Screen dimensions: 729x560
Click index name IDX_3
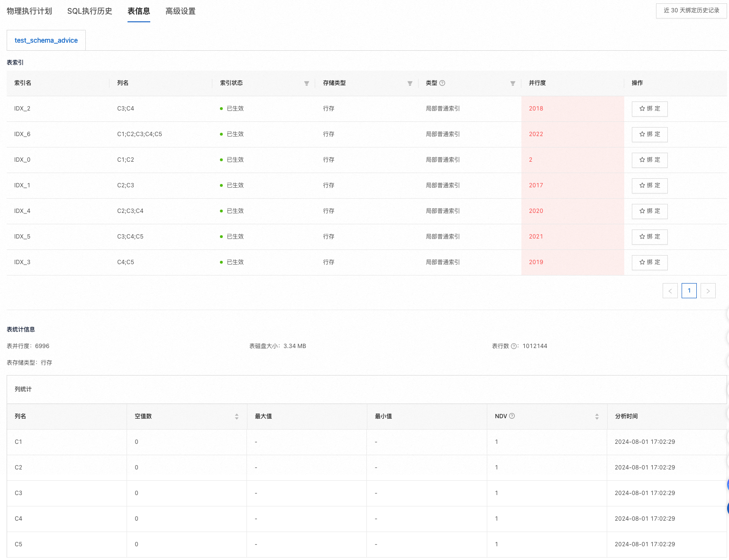pyautogui.click(x=22, y=262)
